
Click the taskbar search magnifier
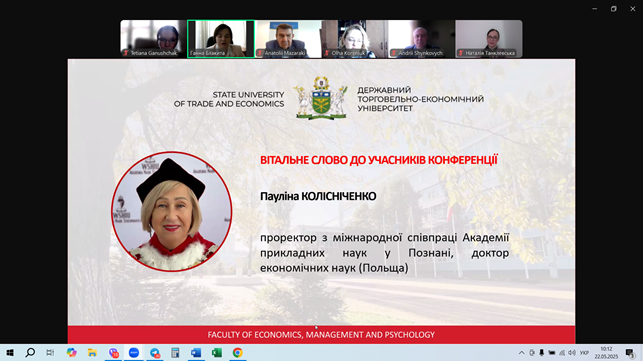[30, 353]
